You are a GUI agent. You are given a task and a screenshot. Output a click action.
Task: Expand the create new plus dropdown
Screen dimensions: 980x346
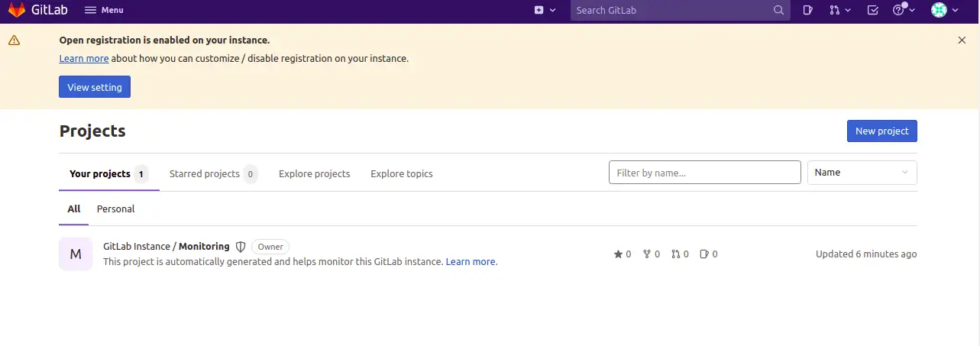545,10
